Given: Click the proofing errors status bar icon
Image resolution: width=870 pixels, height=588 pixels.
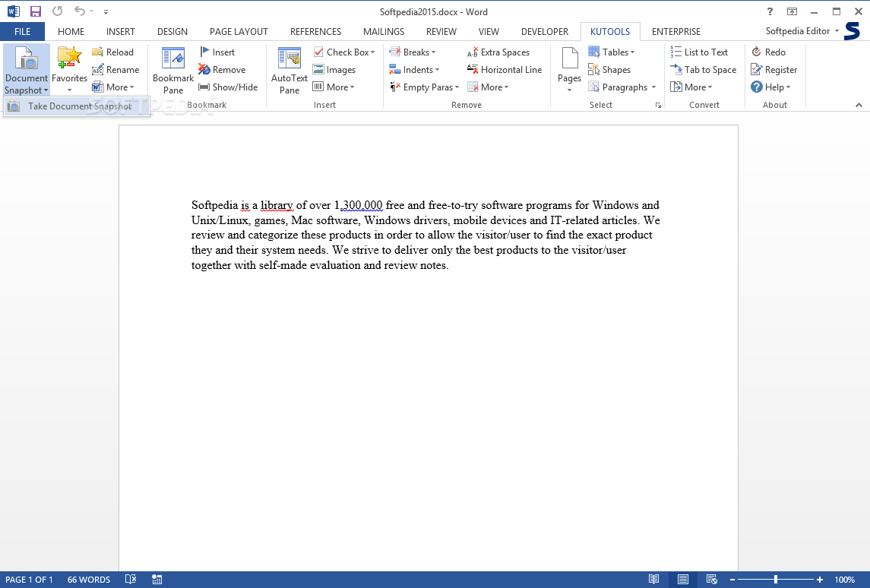Looking at the screenshot, I should pyautogui.click(x=131, y=579).
